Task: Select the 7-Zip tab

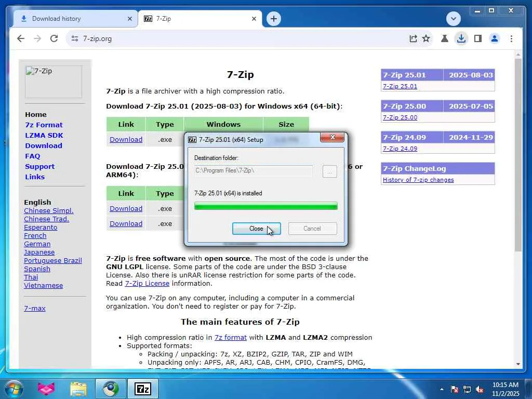Action: (x=200, y=19)
